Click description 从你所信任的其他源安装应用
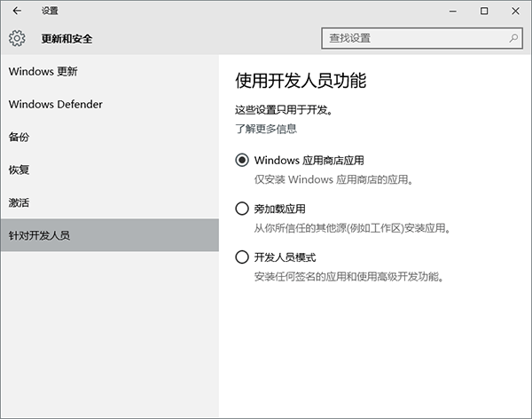The height and width of the screenshot is (419, 532). pos(353,228)
